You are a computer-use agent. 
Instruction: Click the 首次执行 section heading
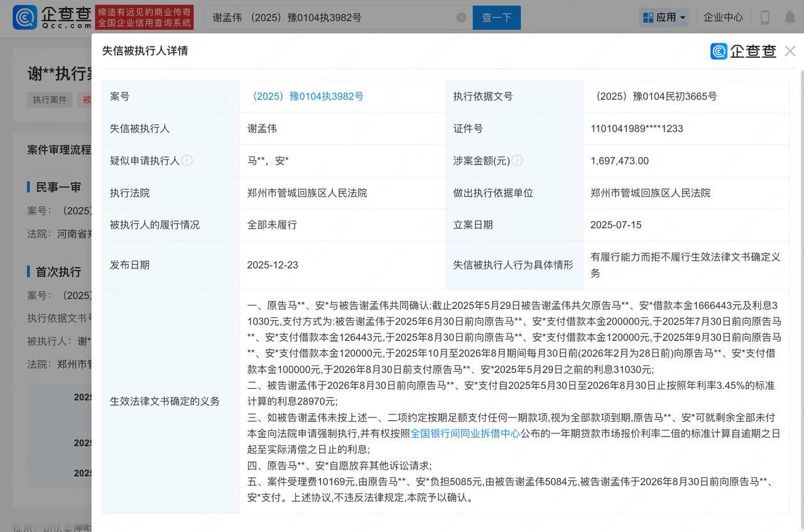(x=58, y=271)
